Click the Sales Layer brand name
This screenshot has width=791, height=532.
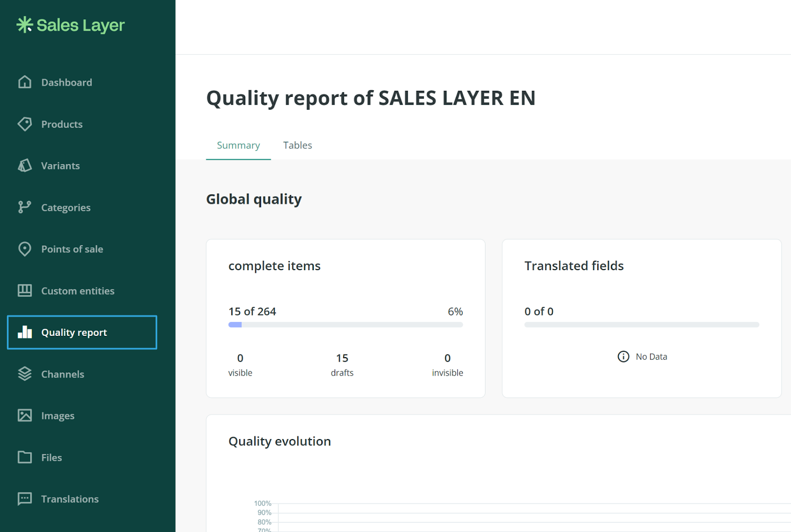(x=81, y=25)
